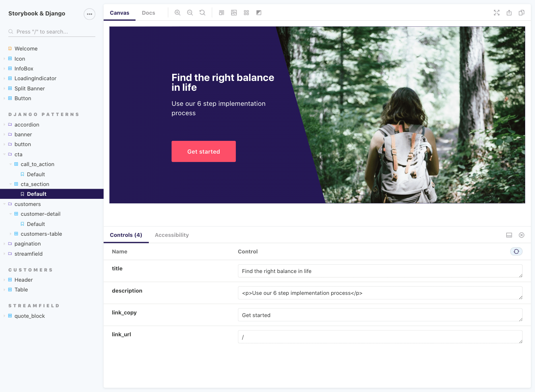Click the quote_block component icon

[x=10, y=316]
